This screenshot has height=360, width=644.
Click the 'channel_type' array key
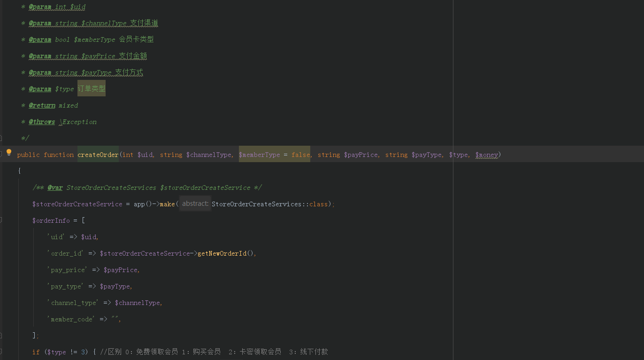pyautogui.click(x=73, y=303)
